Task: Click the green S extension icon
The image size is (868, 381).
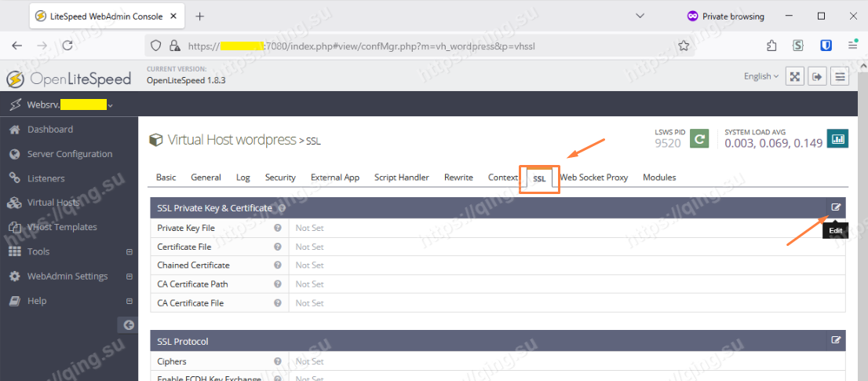Action: pos(797,46)
